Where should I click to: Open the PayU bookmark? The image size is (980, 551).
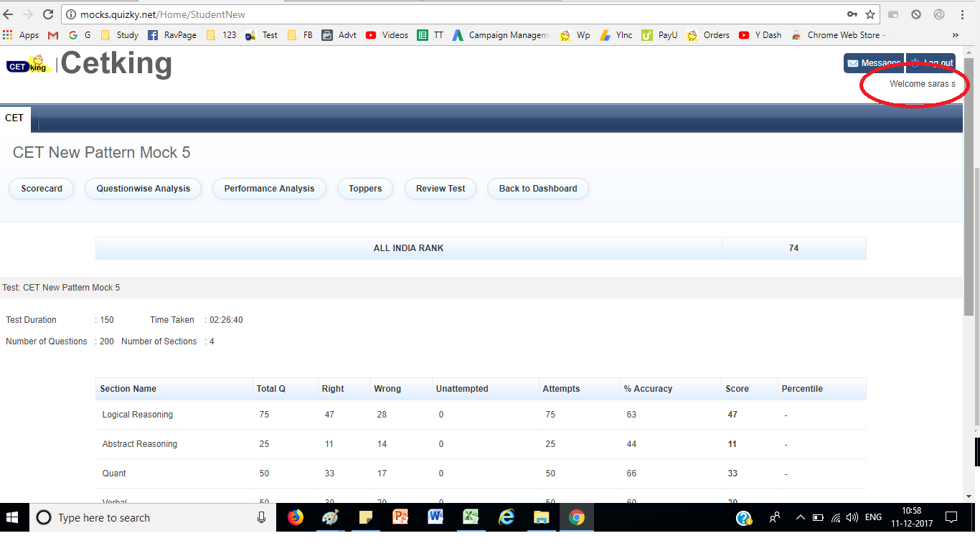(660, 34)
